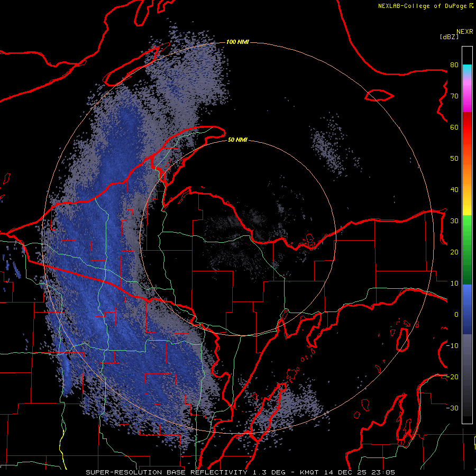Select the -10 value on dBZ scale
This screenshot has height=476, width=476.
452,346
